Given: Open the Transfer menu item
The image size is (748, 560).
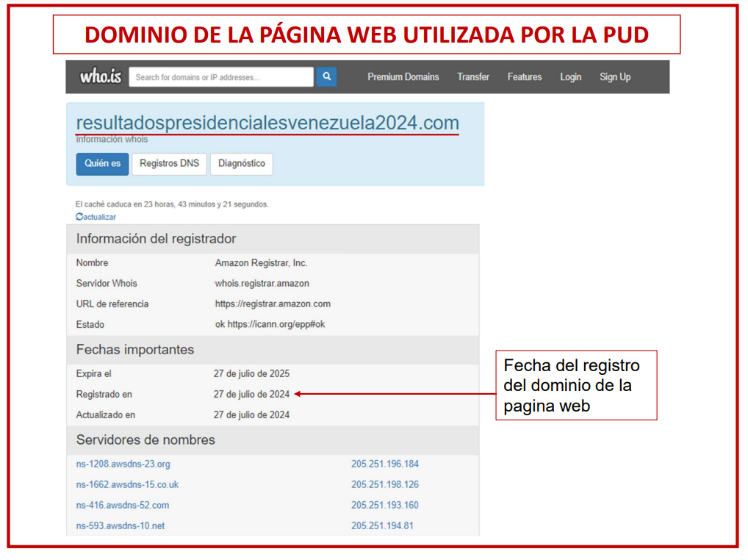Looking at the screenshot, I should coord(472,77).
